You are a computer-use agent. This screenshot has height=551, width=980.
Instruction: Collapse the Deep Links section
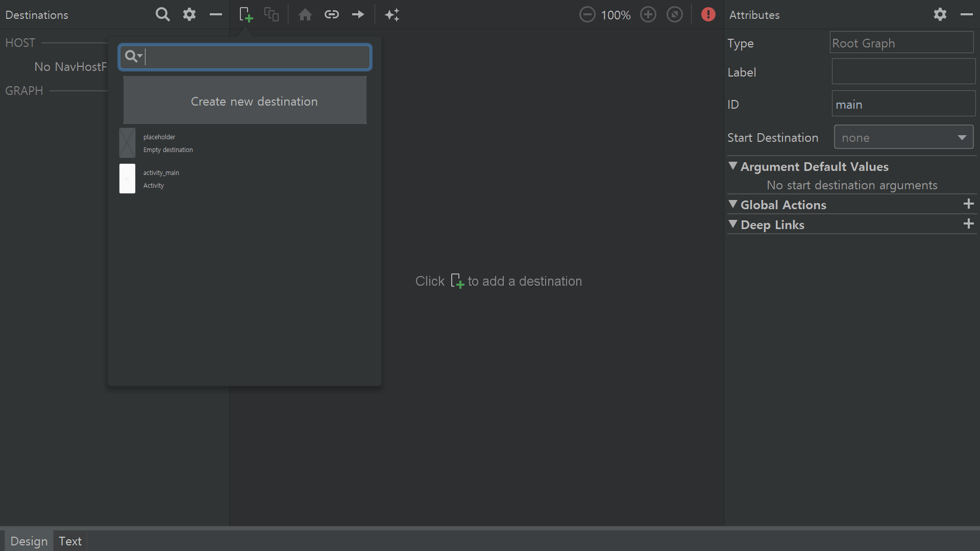tap(733, 224)
